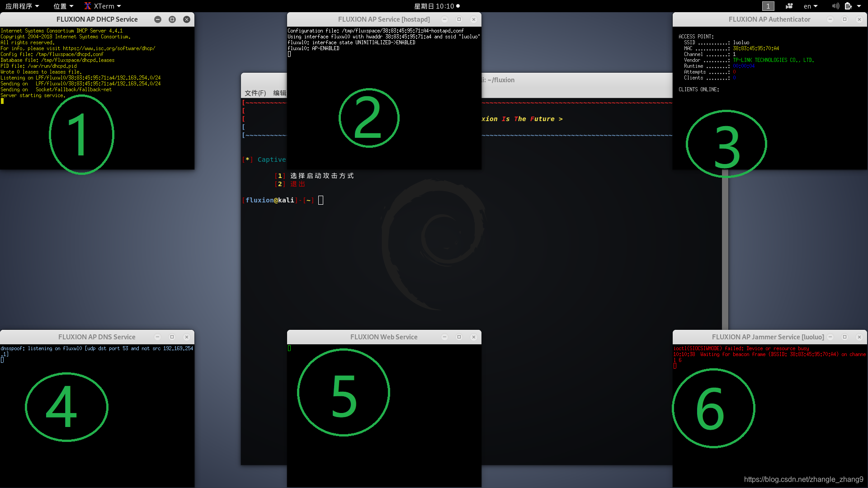Click the MAC address 38:83:45:95:70:A4

756,48
